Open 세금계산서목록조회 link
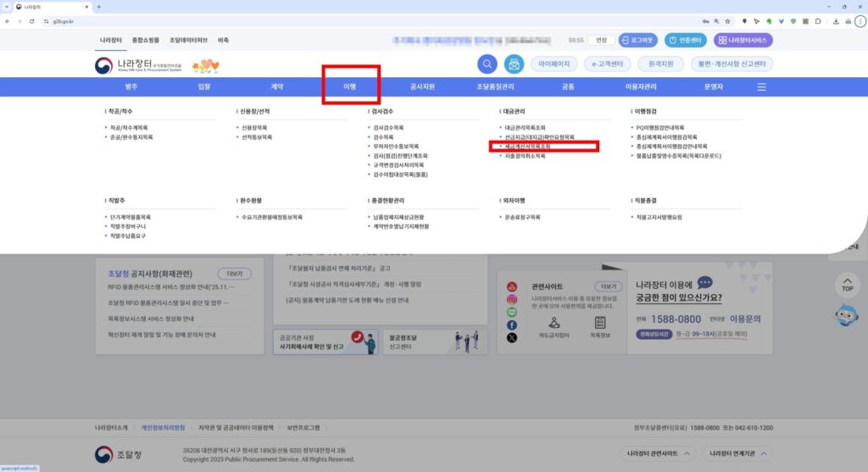868x472 pixels. point(527,147)
